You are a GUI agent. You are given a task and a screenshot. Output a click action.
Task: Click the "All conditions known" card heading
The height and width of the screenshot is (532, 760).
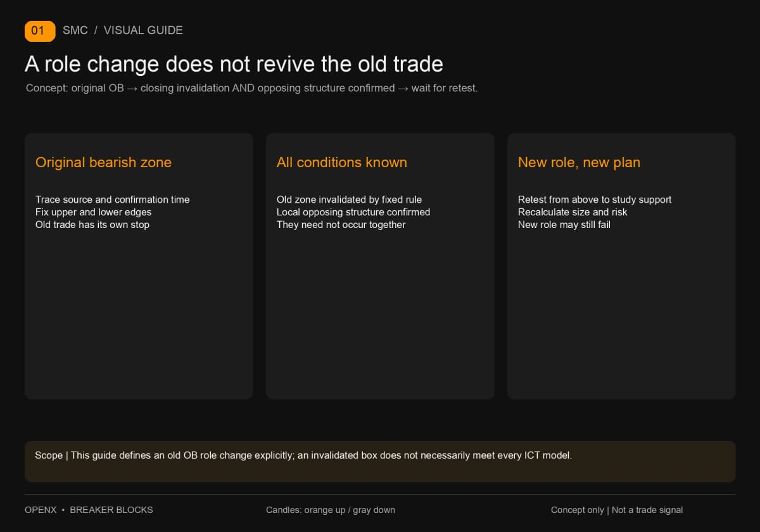[342, 163]
